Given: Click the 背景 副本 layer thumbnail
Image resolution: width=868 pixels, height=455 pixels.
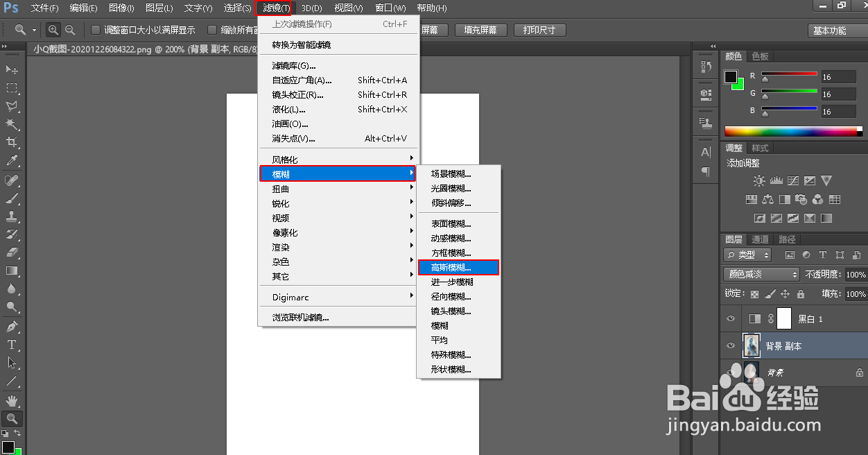Looking at the screenshot, I should (x=752, y=345).
